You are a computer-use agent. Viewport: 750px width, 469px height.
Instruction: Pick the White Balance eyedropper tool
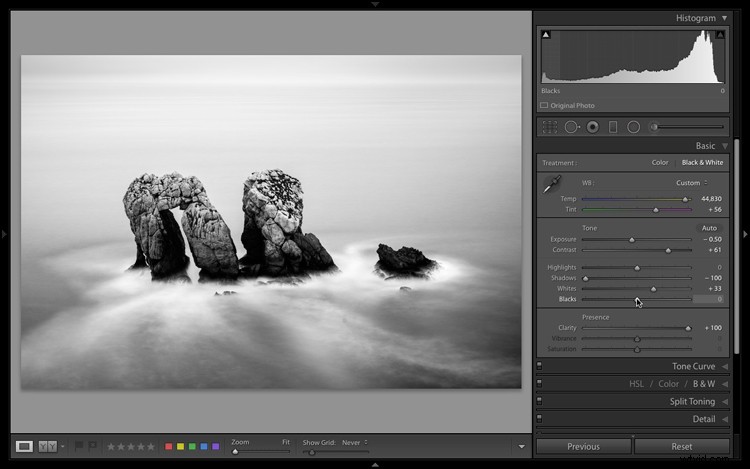(552, 185)
